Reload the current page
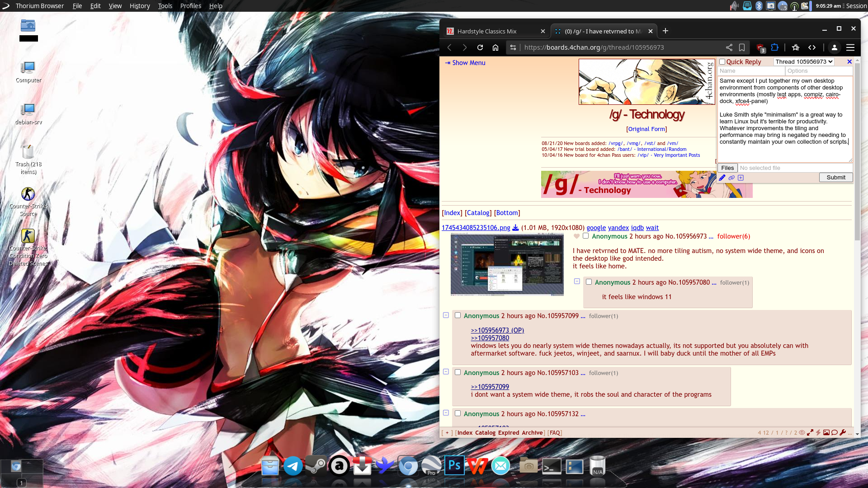Viewport: 868px width, 488px height. coord(480,47)
